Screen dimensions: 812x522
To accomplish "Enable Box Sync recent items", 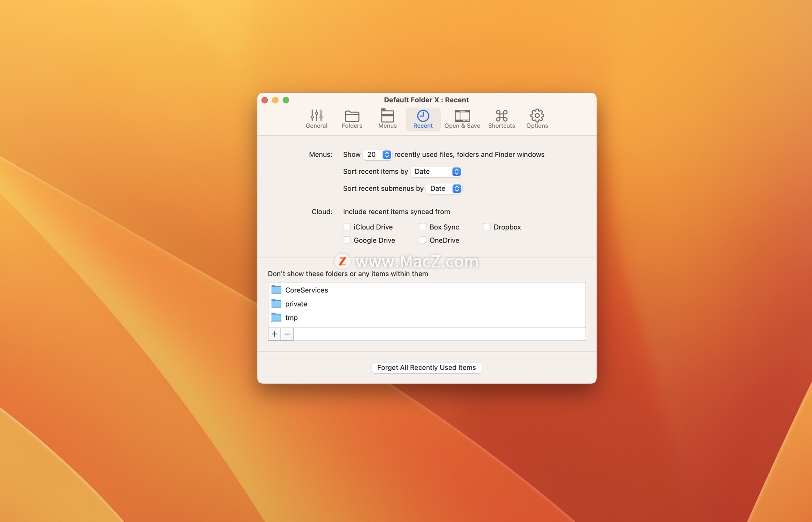I will click(x=422, y=227).
